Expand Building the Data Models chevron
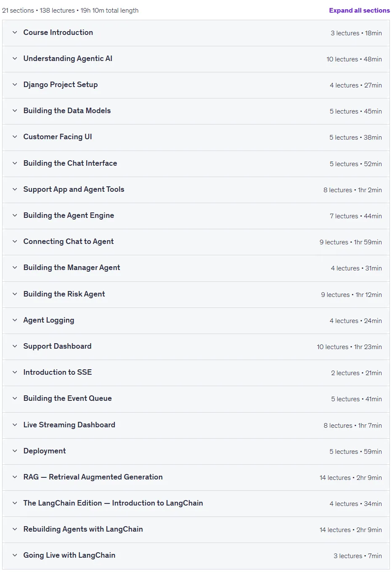The height and width of the screenshot is (572, 392). [15, 111]
